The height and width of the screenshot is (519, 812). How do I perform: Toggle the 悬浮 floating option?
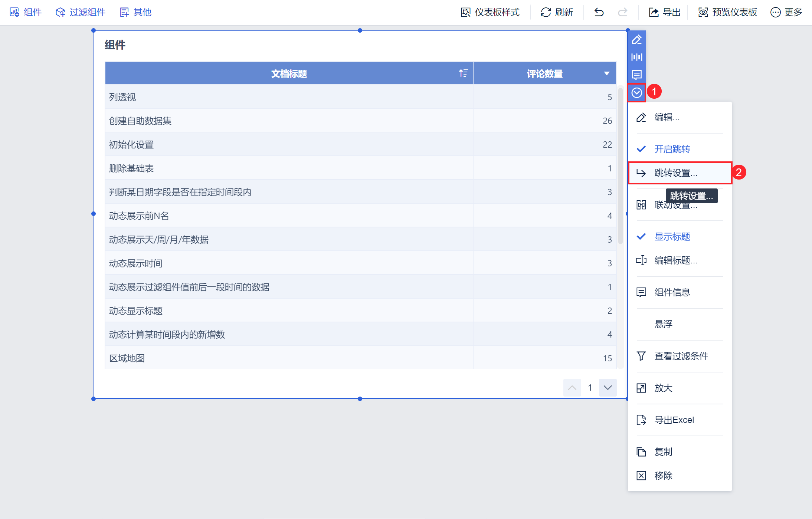[x=663, y=324]
